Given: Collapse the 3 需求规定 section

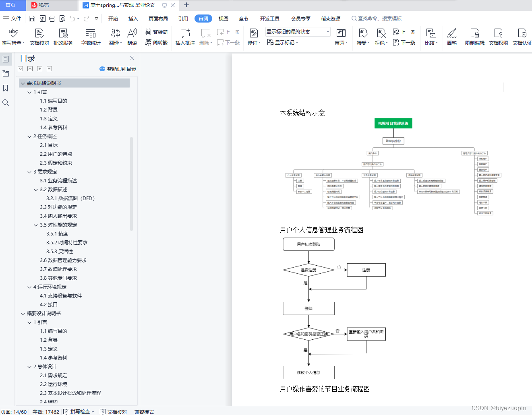Looking at the screenshot, I should (29, 172).
